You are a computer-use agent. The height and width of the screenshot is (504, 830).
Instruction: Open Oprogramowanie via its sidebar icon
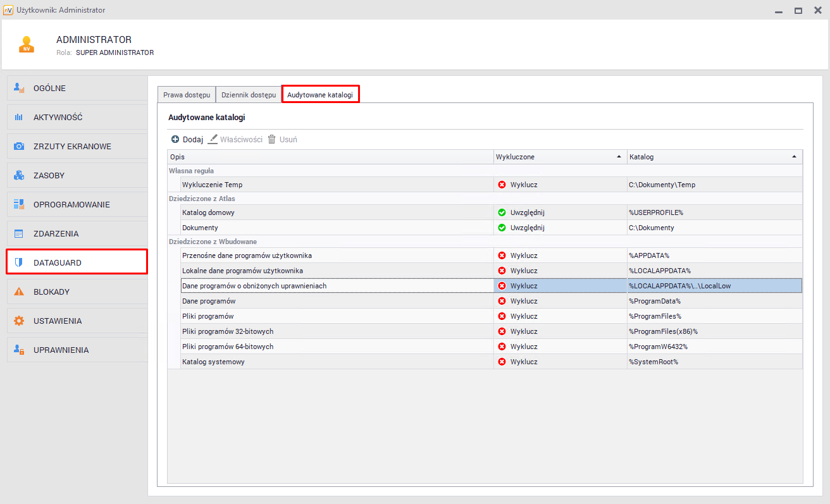pyautogui.click(x=19, y=205)
